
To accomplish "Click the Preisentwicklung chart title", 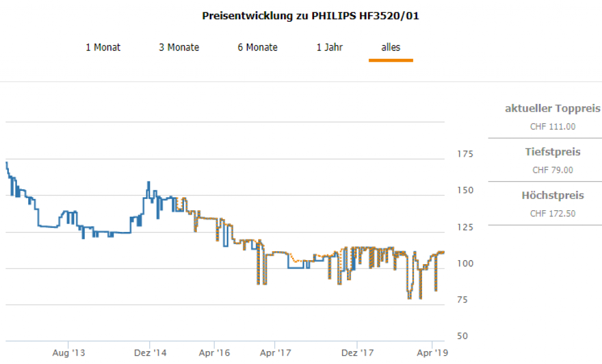I will tap(310, 16).
